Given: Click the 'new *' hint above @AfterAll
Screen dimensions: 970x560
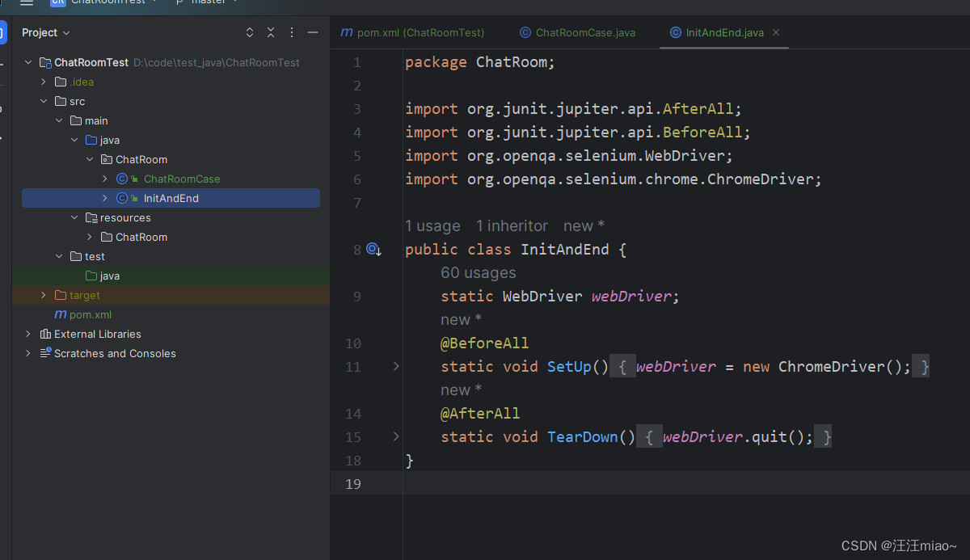Looking at the screenshot, I should 461,390.
